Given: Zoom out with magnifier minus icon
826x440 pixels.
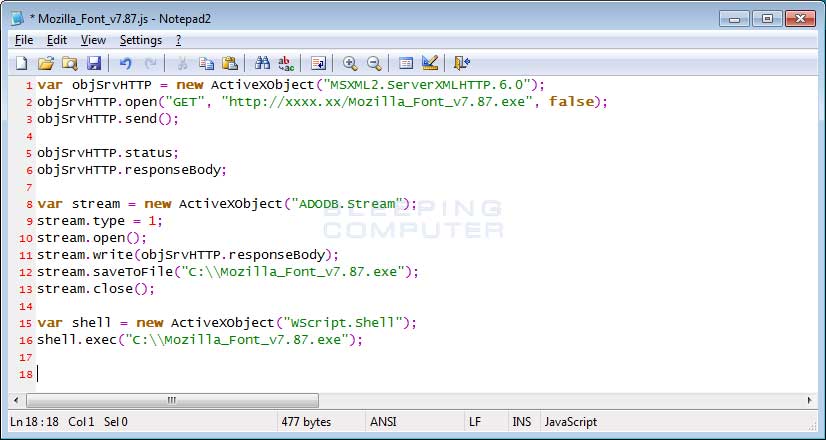Looking at the screenshot, I should tap(374, 63).
